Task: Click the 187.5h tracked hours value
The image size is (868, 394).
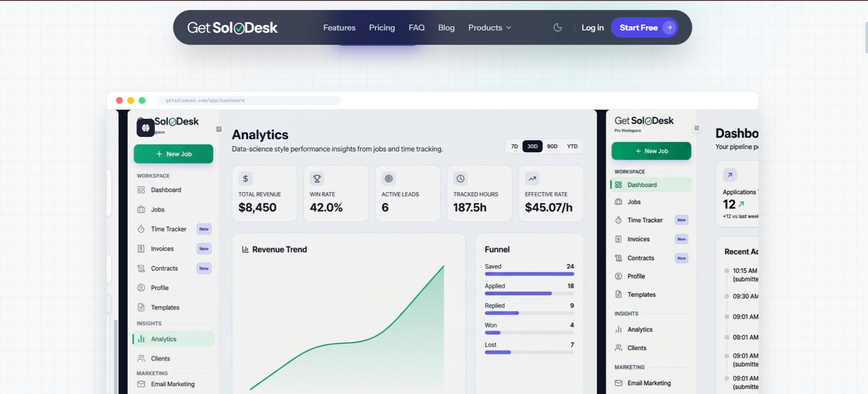Action: click(x=470, y=208)
